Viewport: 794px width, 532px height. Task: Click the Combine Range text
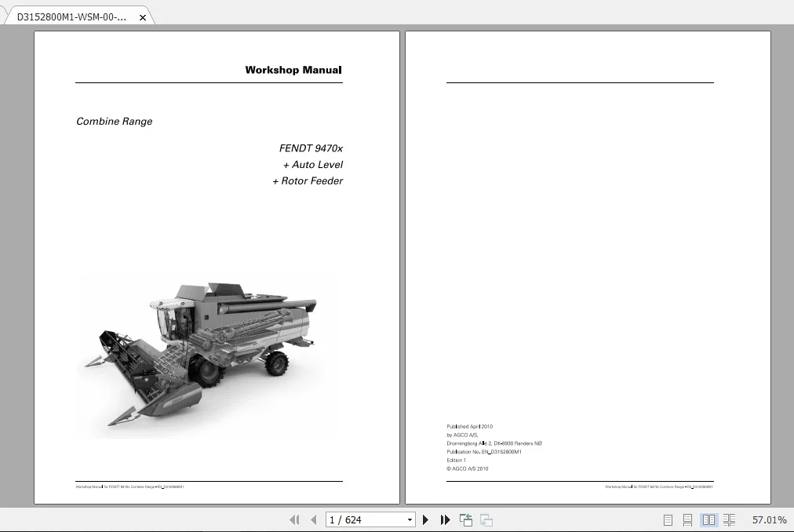click(114, 121)
